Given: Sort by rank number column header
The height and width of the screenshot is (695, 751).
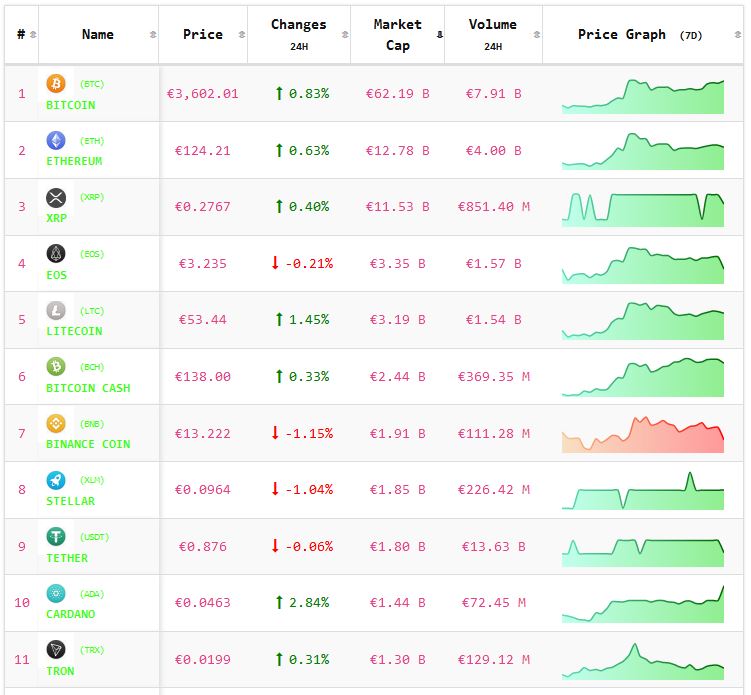Looking at the screenshot, I should click(21, 34).
